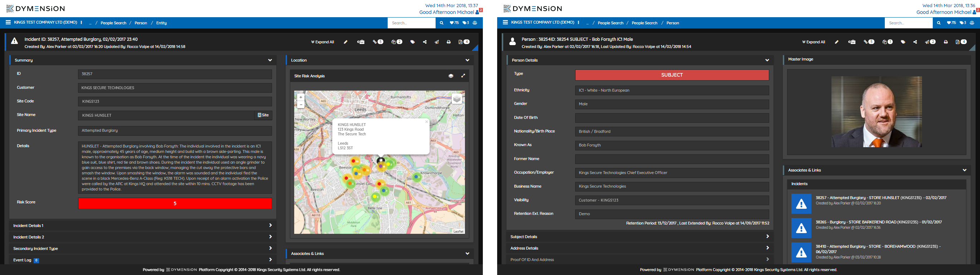The height and width of the screenshot is (275, 980).
Task: Print the incident record
Action: (448, 42)
